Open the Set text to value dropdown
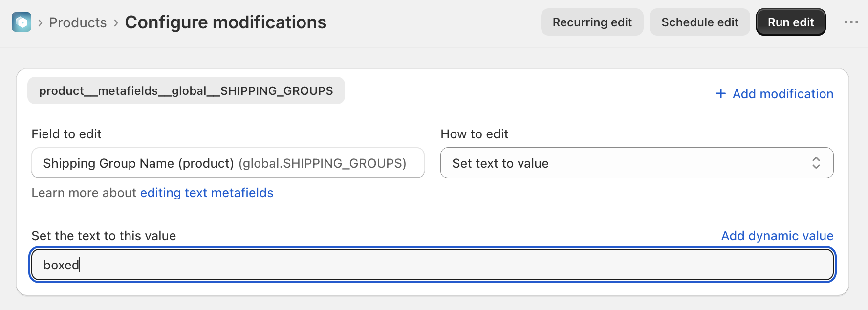The width and height of the screenshot is (868, 310). point(637,163)
